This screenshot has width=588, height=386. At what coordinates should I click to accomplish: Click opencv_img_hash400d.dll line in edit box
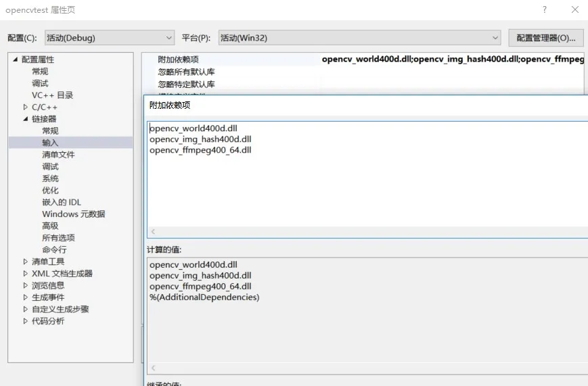tap(200, 139)
